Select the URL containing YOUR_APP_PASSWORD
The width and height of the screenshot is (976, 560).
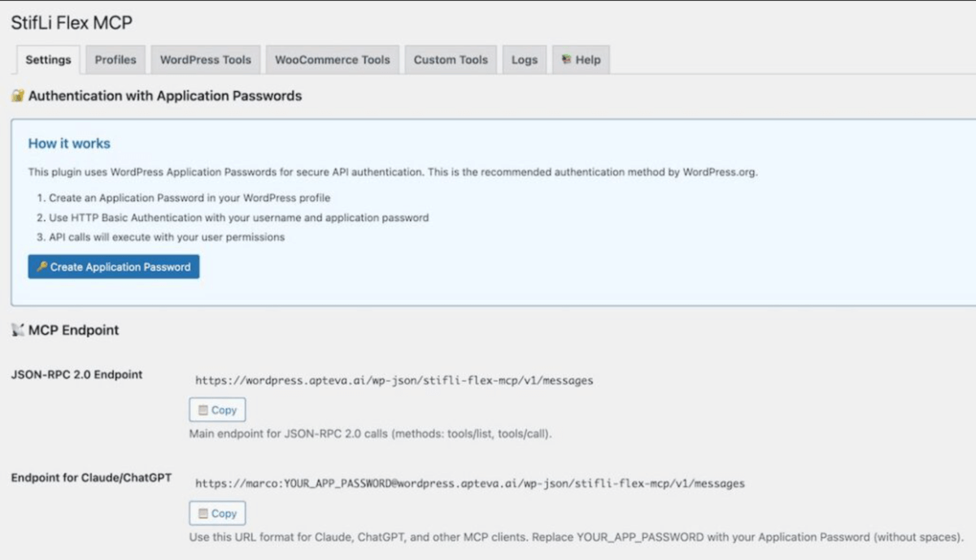pos(470,484)
